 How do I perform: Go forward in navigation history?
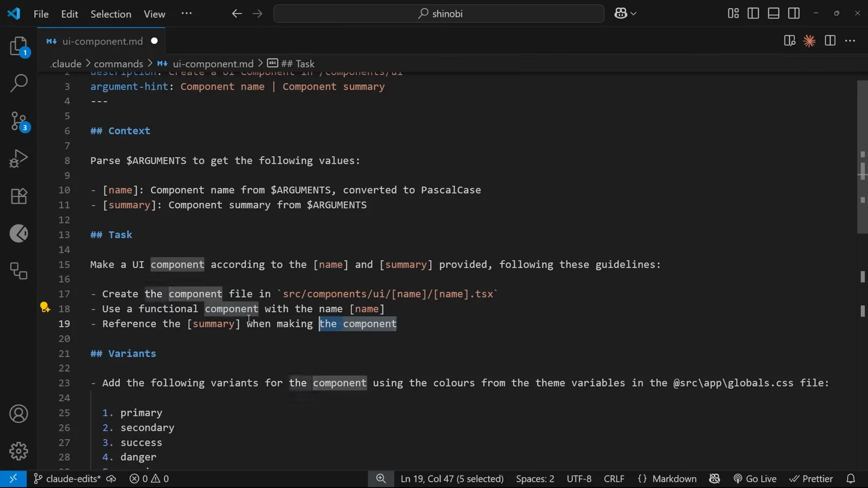tap(258, 14)
